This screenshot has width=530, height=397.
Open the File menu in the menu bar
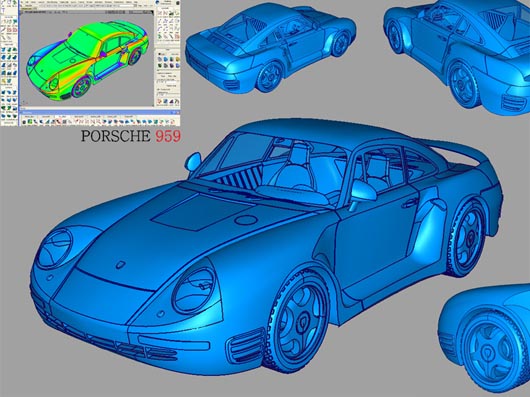point(22,2)
